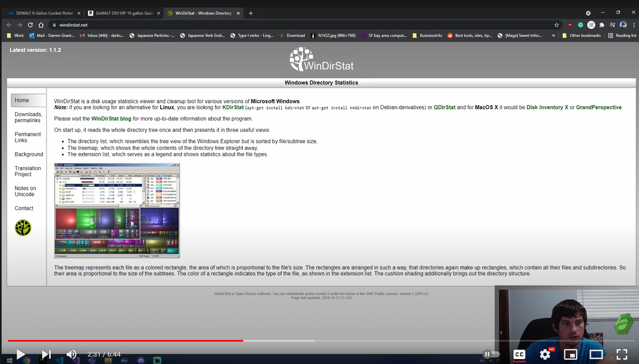Bookmark this page with star icon
Image resolution: width=639 pixels, height=364 pixels.
pos(556,25)
